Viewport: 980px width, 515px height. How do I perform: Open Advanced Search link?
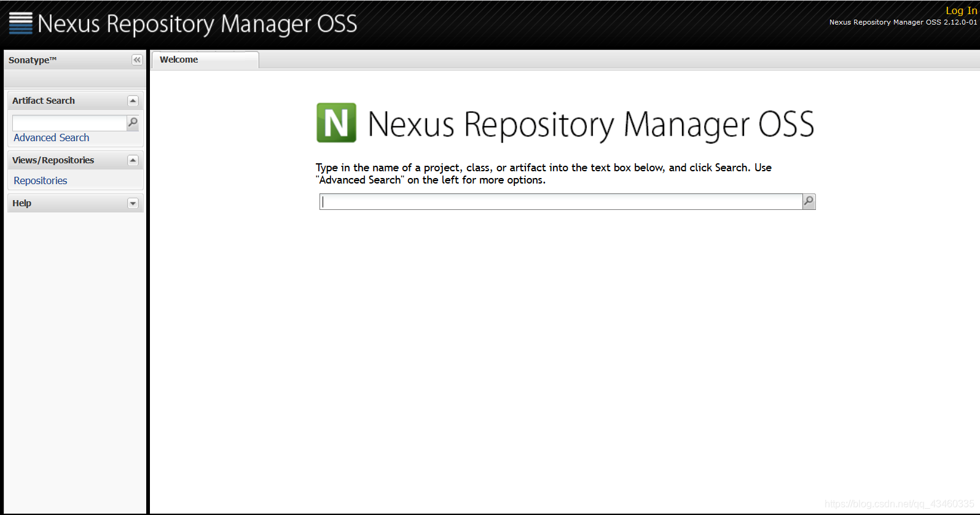pyautogui.click(x=52, y=137)
